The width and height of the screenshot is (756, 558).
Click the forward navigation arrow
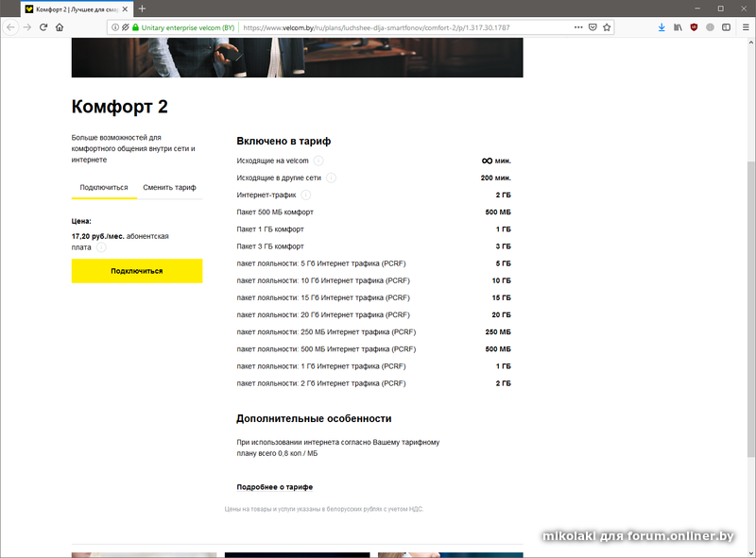tap(27, 27)
